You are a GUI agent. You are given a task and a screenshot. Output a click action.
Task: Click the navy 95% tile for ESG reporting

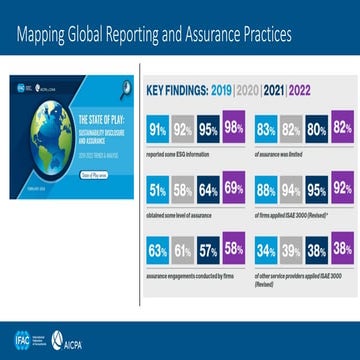208,129
